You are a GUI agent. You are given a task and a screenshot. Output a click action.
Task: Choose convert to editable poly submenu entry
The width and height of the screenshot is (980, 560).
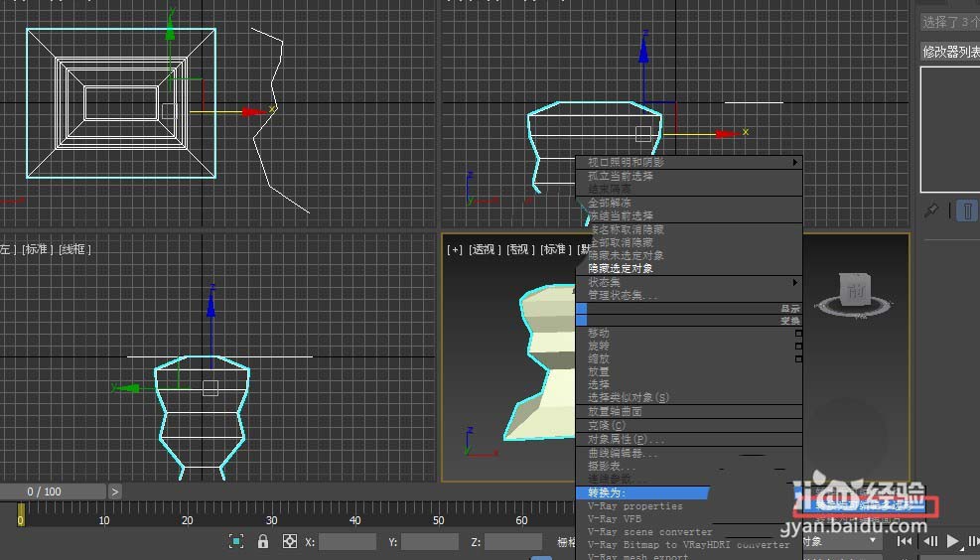pyautogui.click(x=866, y=505)
